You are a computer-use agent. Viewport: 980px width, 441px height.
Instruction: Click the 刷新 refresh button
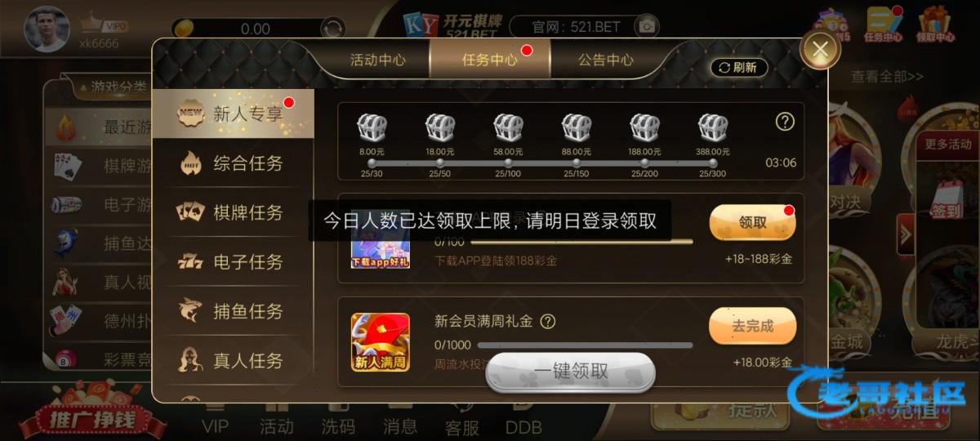pyautogui.click(x=738, y=68)
